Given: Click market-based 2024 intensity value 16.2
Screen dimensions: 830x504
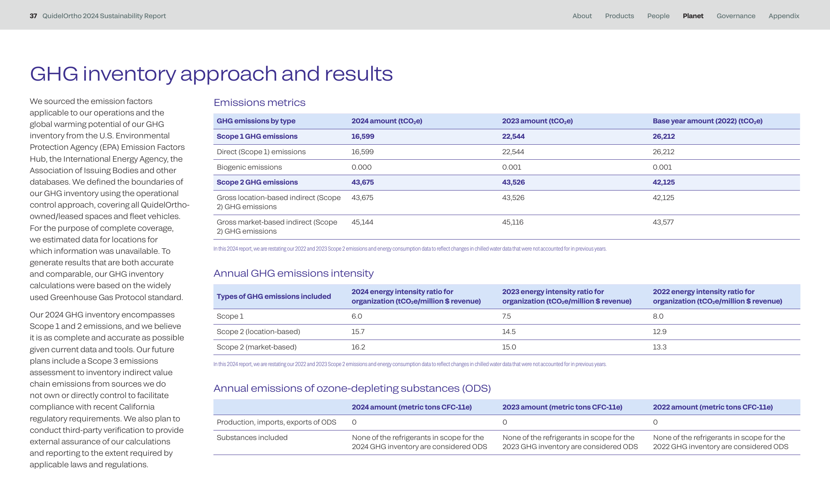Looking at the screenshot, I should [358, 347].
